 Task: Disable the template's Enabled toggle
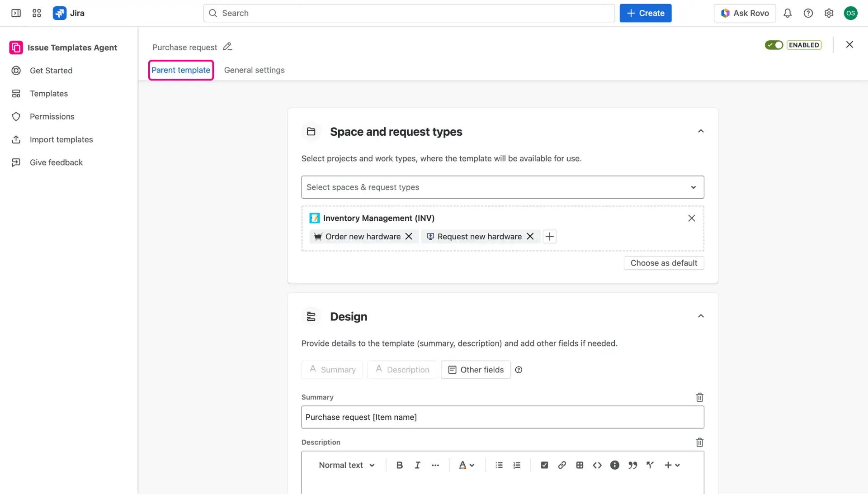774,45
